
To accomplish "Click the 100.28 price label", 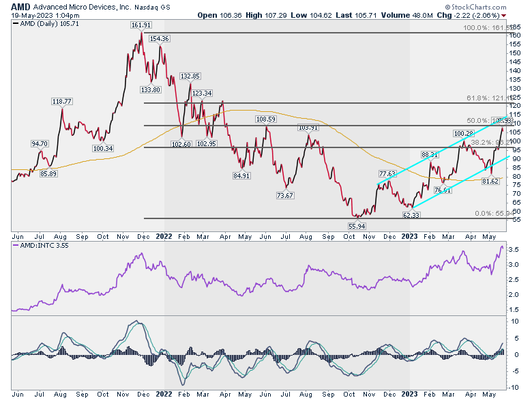I will coord(464,133).
